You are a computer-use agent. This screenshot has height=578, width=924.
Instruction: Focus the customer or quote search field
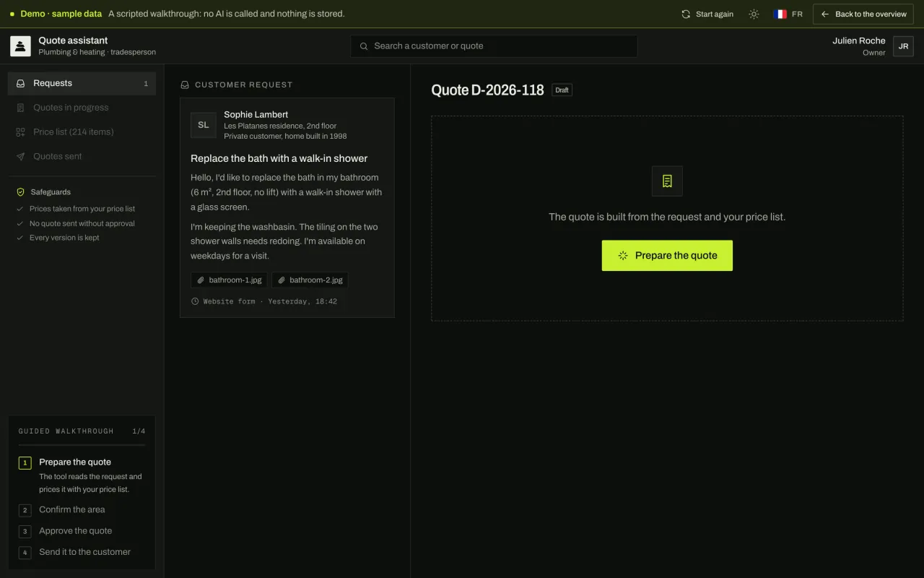(494, 46)
